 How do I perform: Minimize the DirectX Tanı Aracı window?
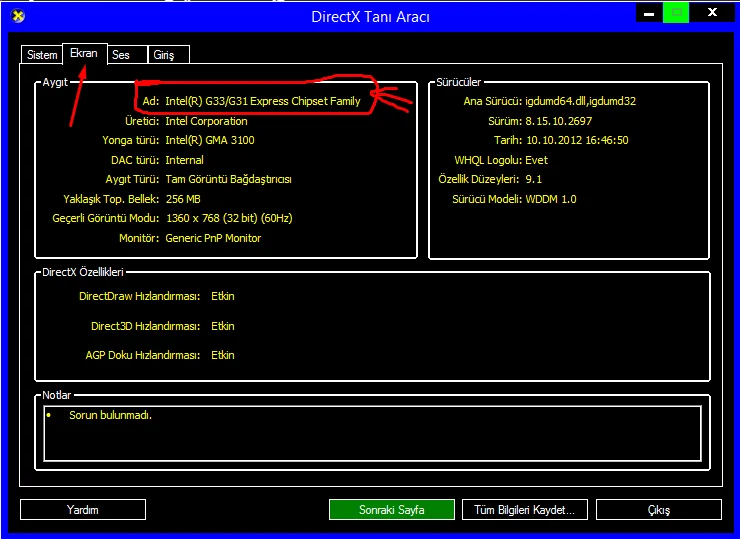649,13
